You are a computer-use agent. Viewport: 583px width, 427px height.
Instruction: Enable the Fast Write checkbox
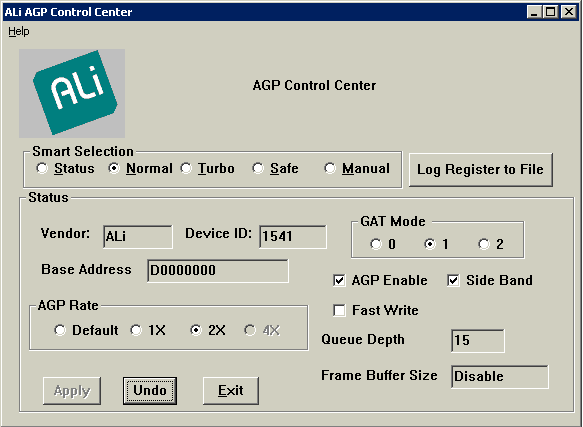[376, 310]
